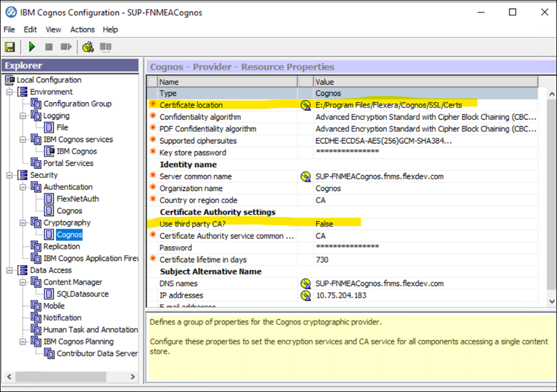Click the Explorer horizontal scrollbar thumb

(61, 377)
